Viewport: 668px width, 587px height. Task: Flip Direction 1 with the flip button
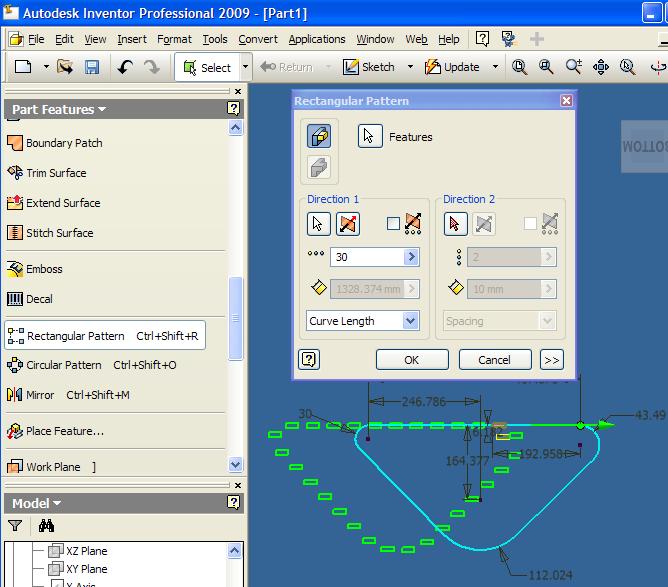click(348, 224)
